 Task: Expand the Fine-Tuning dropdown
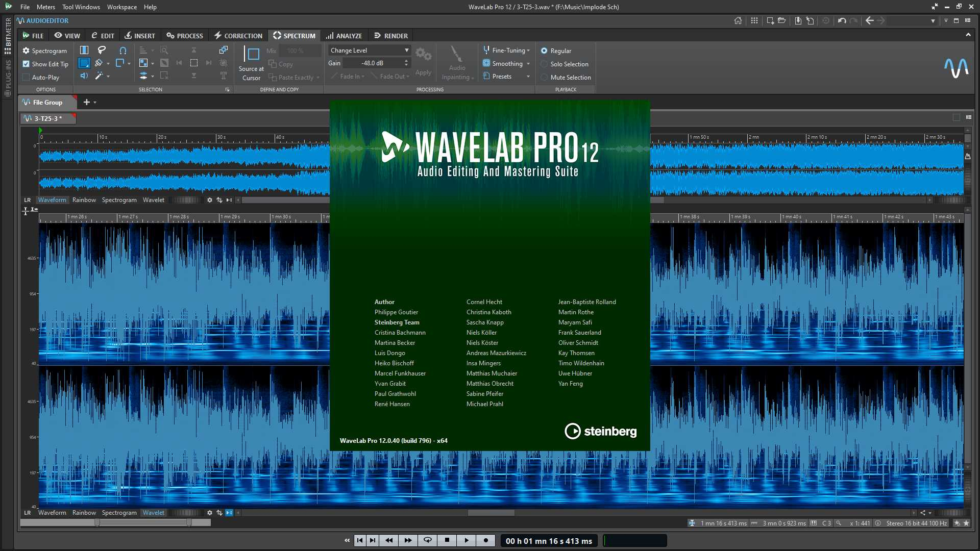(528, 51)
